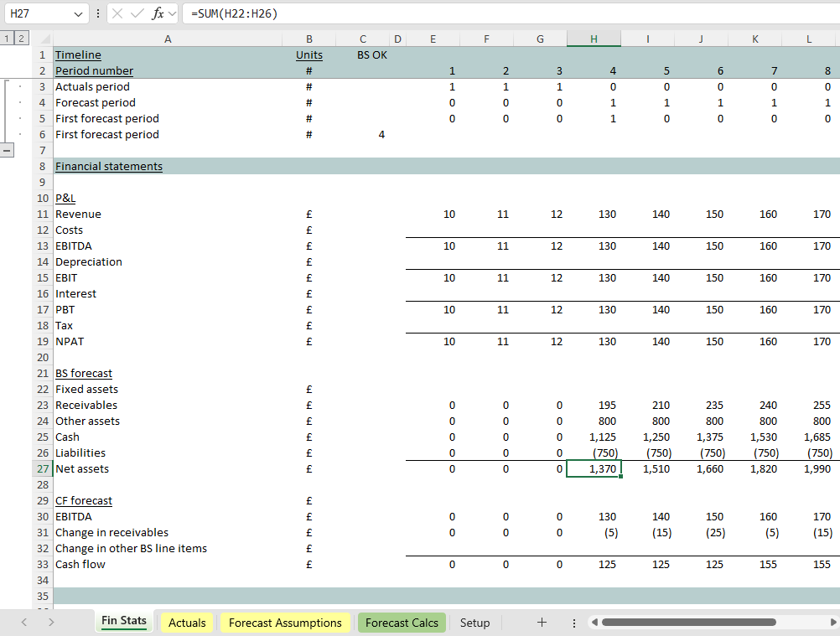Select row 27 header
This screenshot has width=840, height=636.
click(x=42, y=469)
